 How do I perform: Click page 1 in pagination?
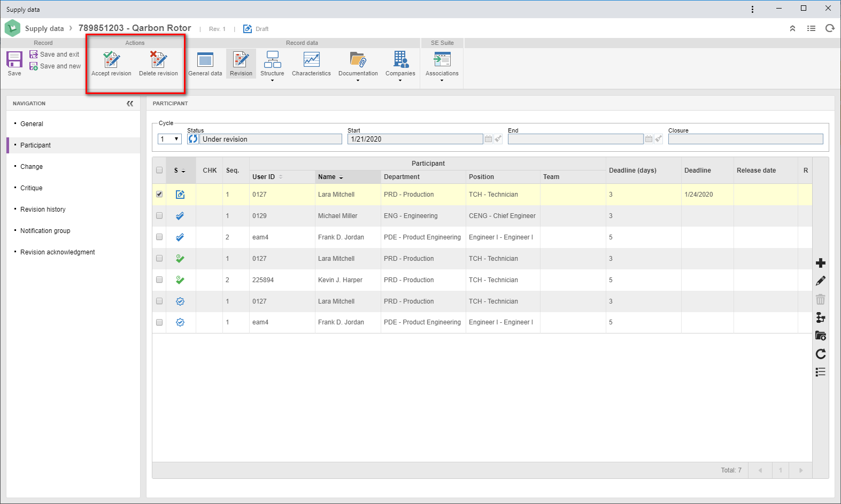click(x=781, y=470)
